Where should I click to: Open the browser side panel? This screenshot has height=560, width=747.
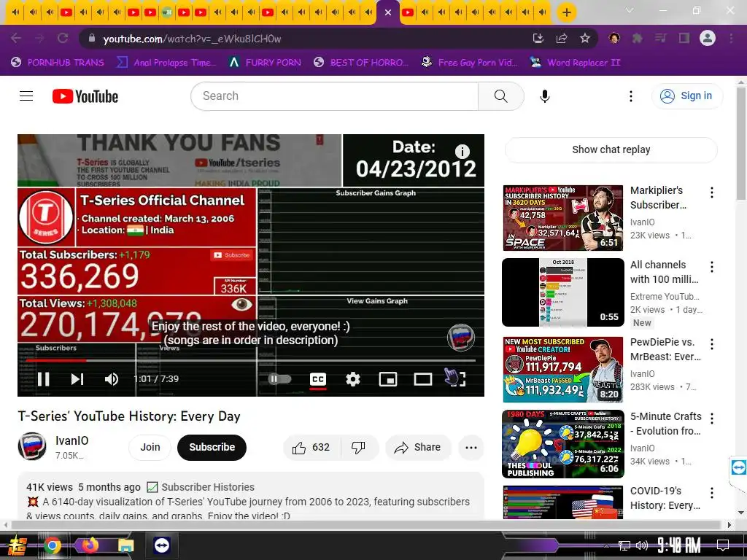684,39
